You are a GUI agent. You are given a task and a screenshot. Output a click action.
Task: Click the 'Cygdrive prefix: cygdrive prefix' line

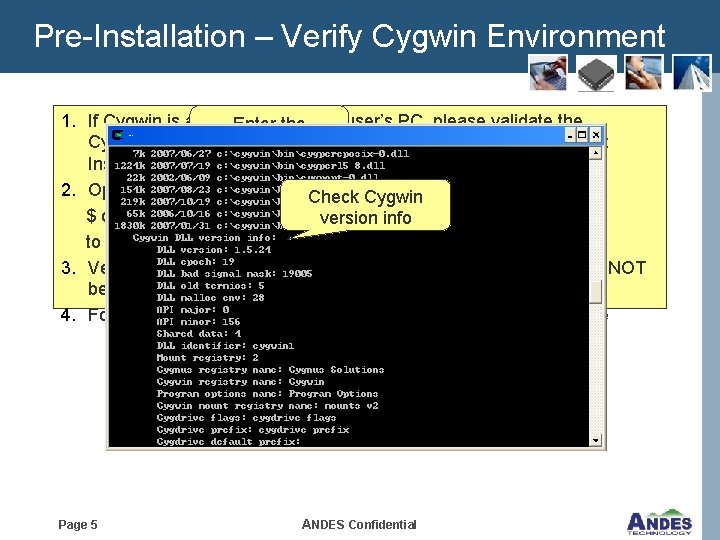pos(253,430)
